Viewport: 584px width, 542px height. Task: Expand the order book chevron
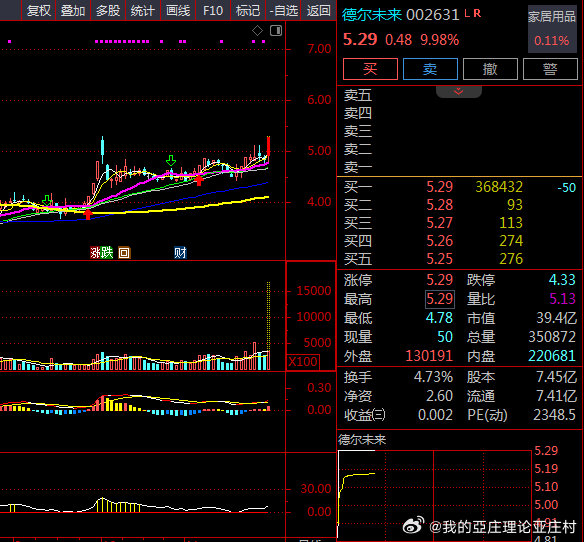pos(459,92)
